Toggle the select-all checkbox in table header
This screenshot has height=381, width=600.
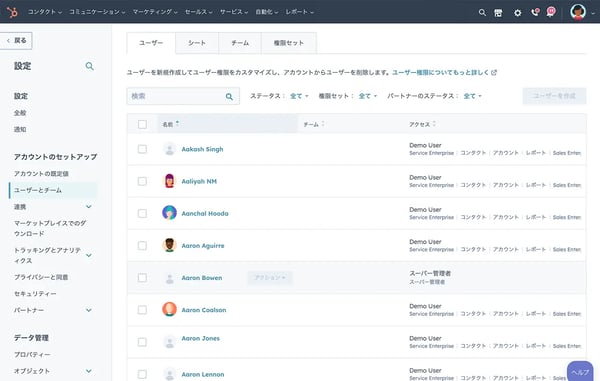click(142, 124)
